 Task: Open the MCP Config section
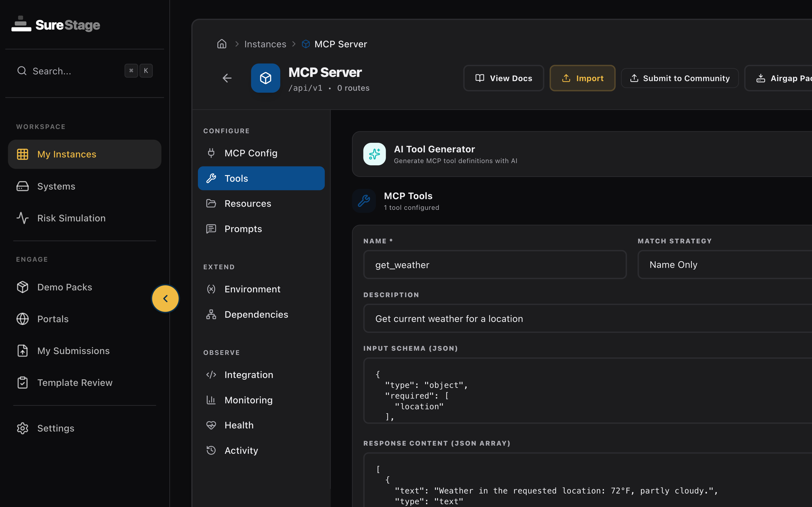pyautogui.click(x=211, y=153)
